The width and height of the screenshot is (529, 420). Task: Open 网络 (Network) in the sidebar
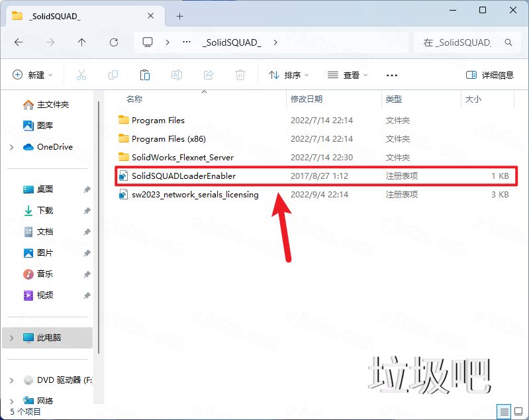tap(38, 401)
